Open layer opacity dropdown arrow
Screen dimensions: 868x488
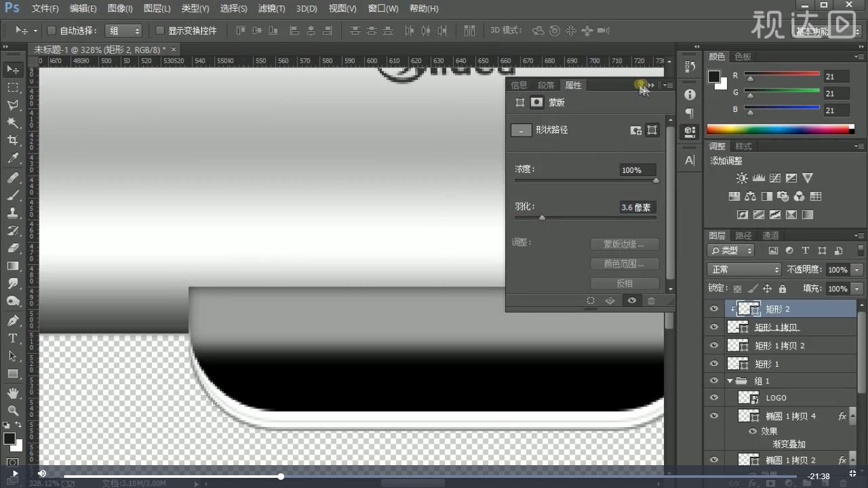[x=857, y=269]
